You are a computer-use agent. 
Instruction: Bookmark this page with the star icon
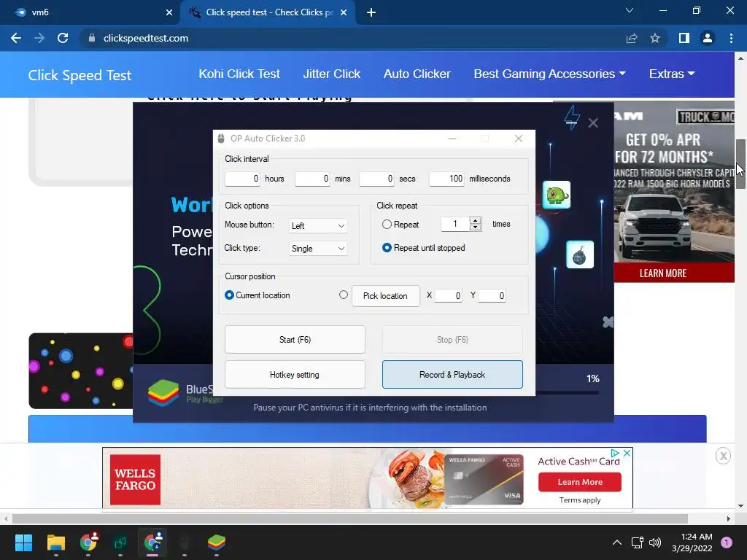point(655,38)
